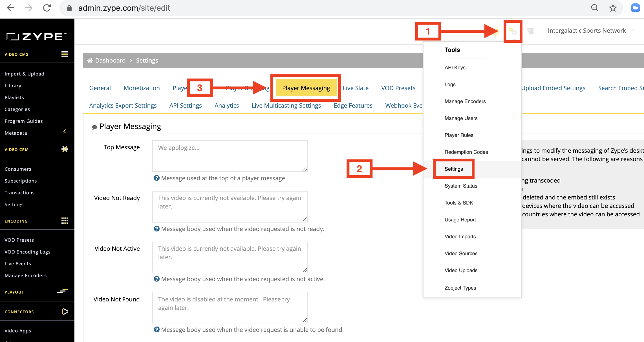Choose Tools & SDK menu entry
The height and width of the screenshot is (342, 644).
pyautogui.click(x=459, y=203)
